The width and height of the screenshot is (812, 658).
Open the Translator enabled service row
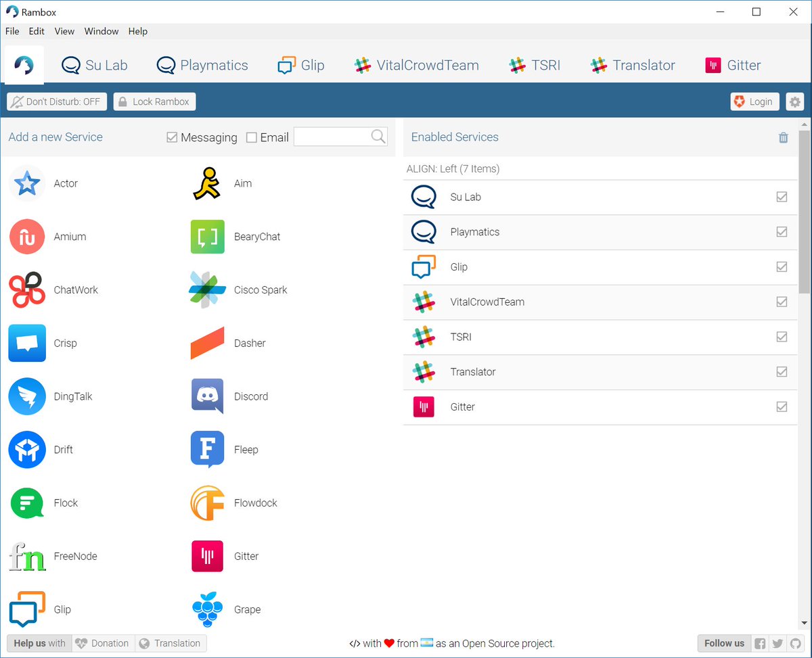pyautogui.click(x=600, y=373)
